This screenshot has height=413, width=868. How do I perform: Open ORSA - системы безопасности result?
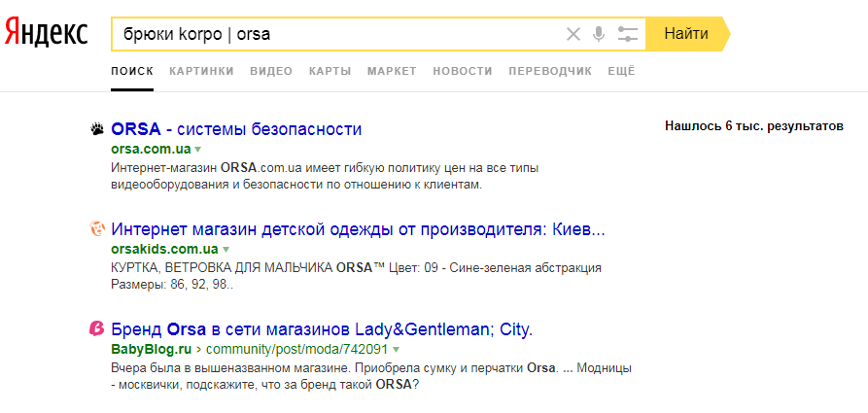pos(236,129)
